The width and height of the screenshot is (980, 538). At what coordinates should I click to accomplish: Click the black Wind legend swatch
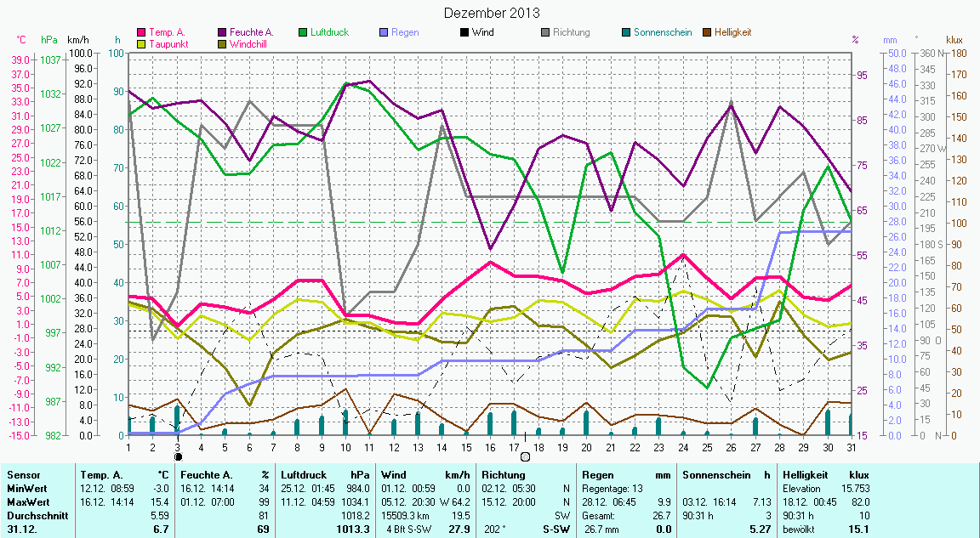464,32
